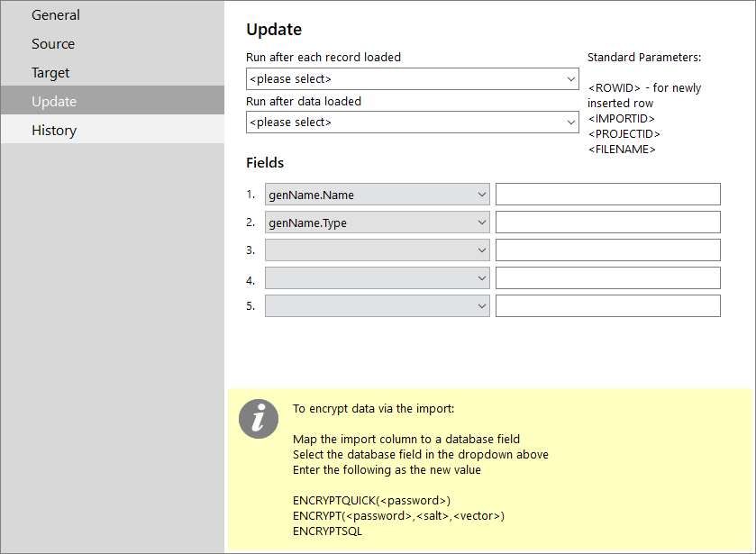Open the genName.Name field dropdown
756x554 pixels.
(x=377, y=195)
